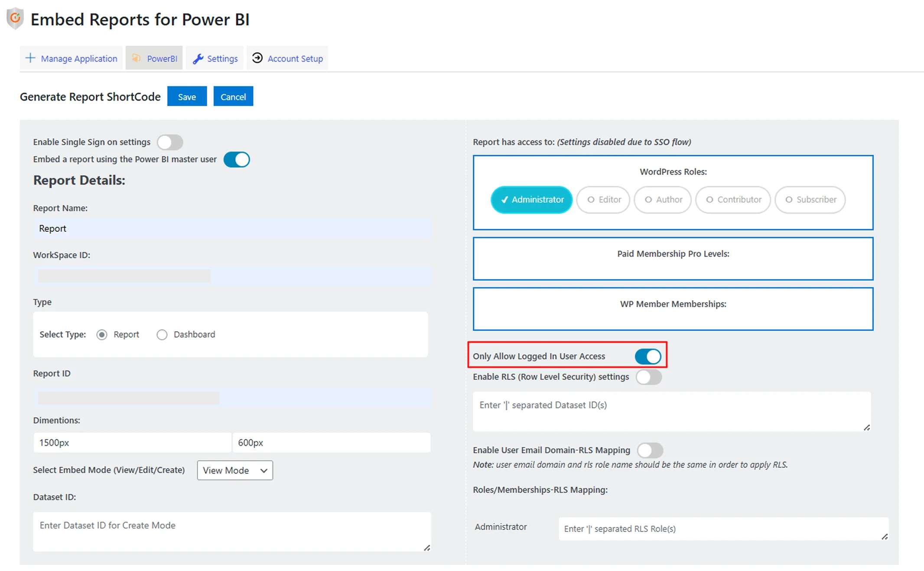Click the Settings disabled due to SSO flow note
This screenshot has height=571, width=924.
tap(624, 142)
